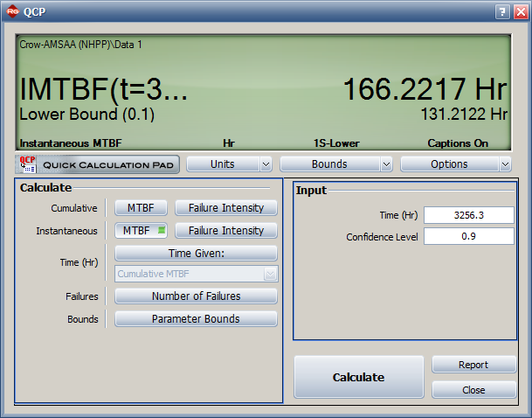Select Number of Failures calculation
The height and width of the screenshot is (418, 532).
coord(196,296)
